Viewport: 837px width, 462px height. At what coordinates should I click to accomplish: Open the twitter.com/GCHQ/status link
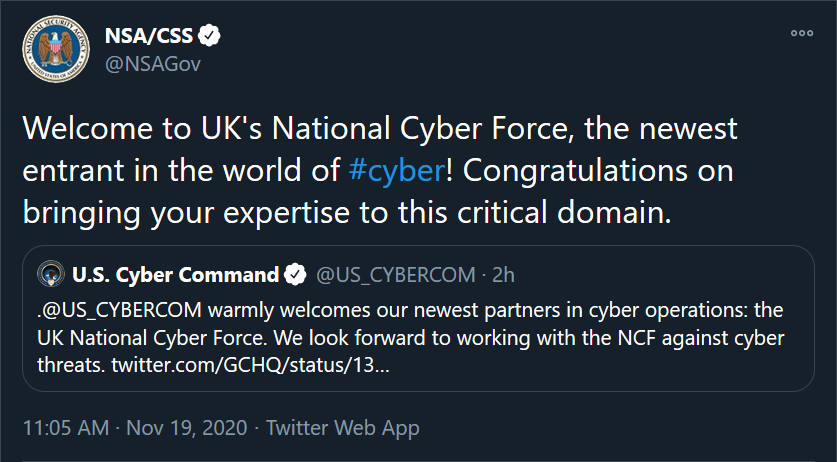point(250,366)
